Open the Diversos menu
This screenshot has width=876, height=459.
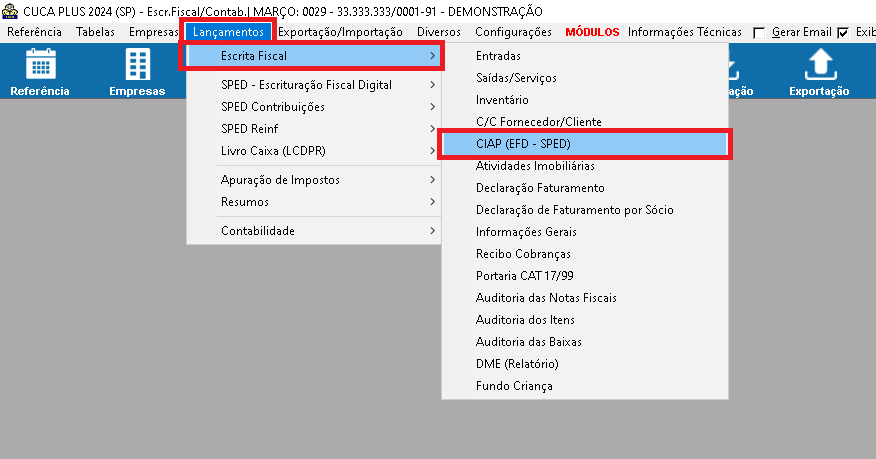(439, 32)
